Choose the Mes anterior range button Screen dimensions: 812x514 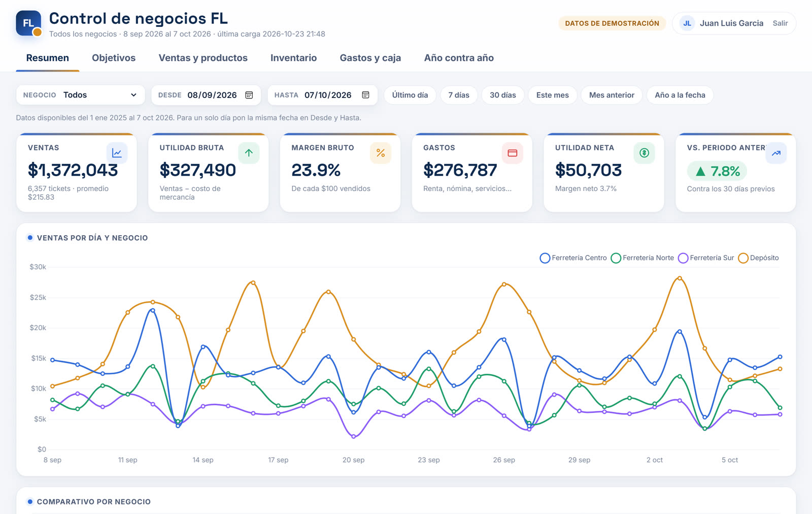tap(612, 95)
